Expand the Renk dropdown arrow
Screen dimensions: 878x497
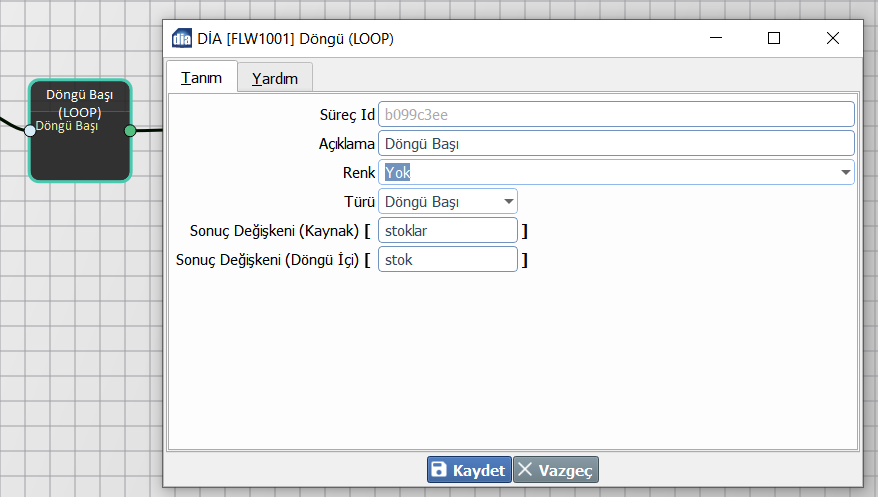point(846,173)
